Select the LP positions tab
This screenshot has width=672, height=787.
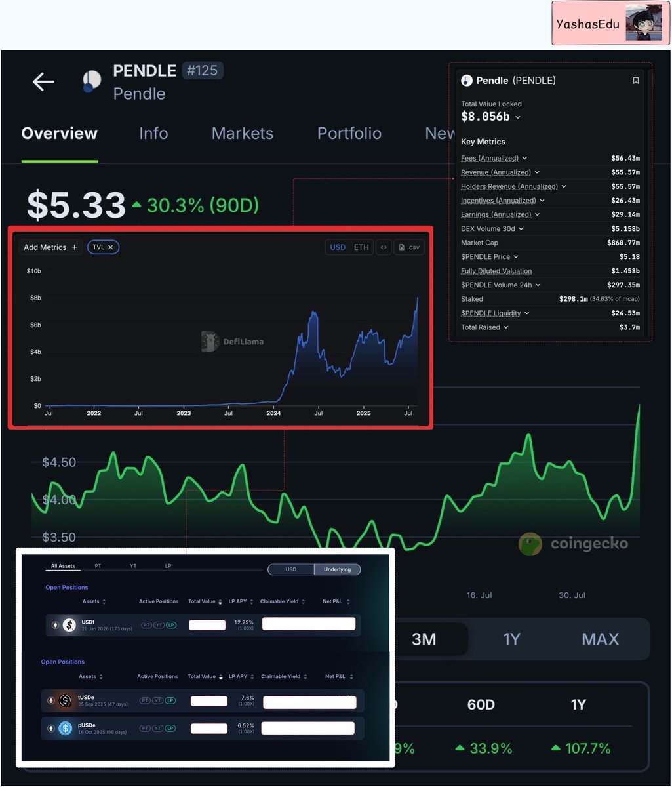pyautogui.click(x=168, y=566)
